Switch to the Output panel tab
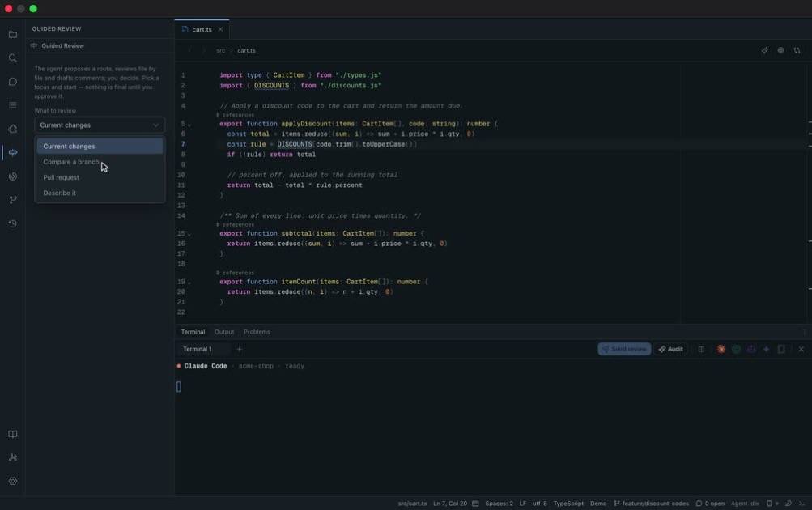The image size is (812, 510). (x=224, y=332)
